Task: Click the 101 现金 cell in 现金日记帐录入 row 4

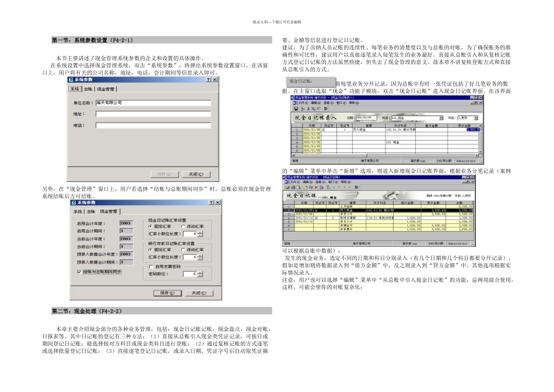Action: [400, 142]
